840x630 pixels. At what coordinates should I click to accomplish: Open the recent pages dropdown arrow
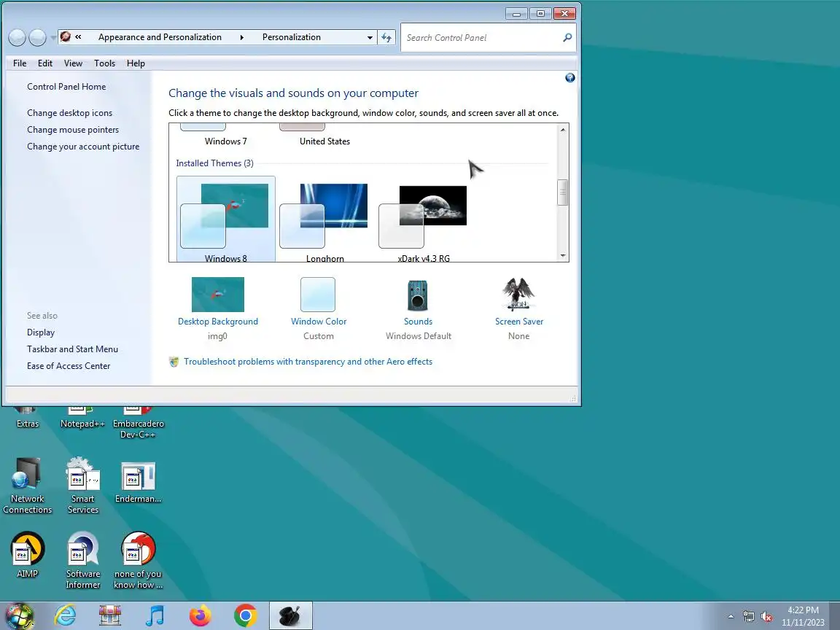pos(53,37)
